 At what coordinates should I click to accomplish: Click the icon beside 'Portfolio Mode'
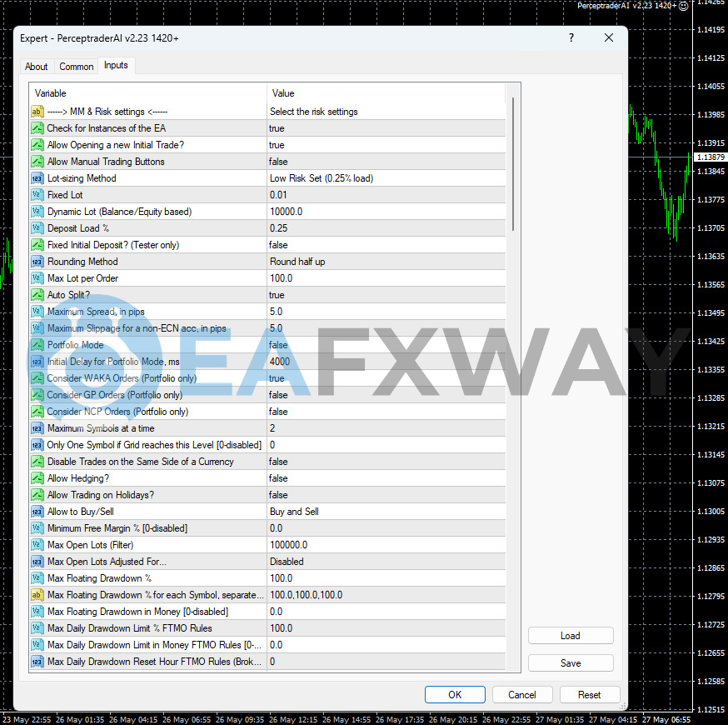37,345
